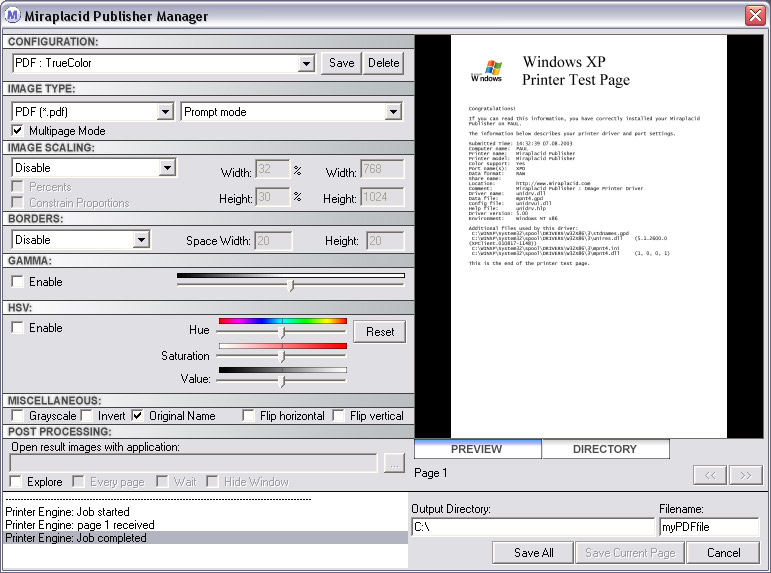The image size is (771, 573).
Task: Click the Save All button
Action: [x=533, y=553]
